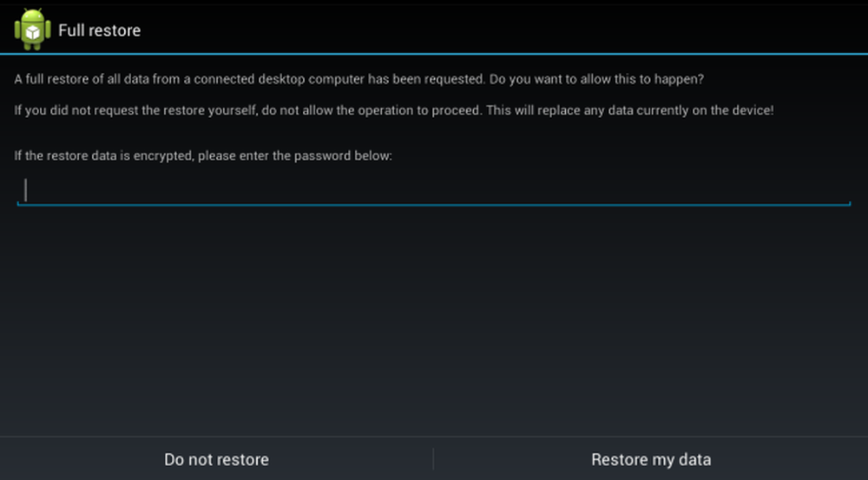Focus the encrypted restore password field
The height and width of the screenshot is (480, 868).
(x=434, y=190)
